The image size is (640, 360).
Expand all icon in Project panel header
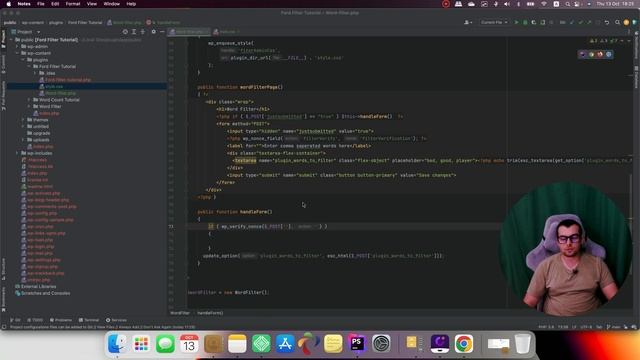point(134,32)
